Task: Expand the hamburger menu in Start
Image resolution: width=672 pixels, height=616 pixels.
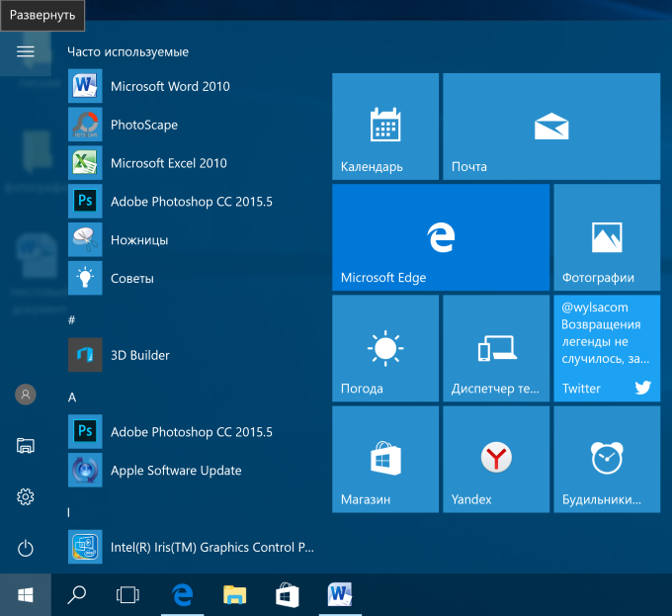Action: click(x=26, y=51)
